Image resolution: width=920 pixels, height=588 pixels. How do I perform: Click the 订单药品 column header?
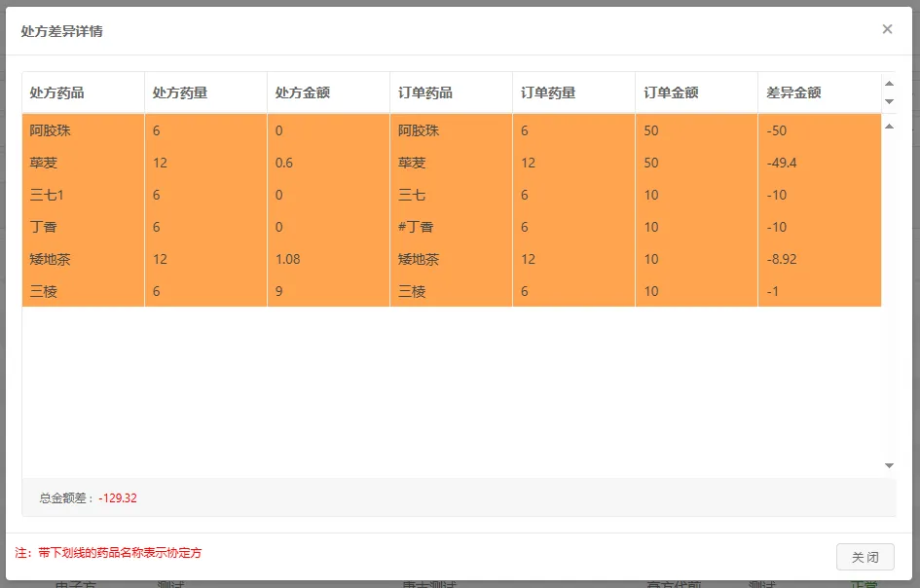(x=425, y=92)
